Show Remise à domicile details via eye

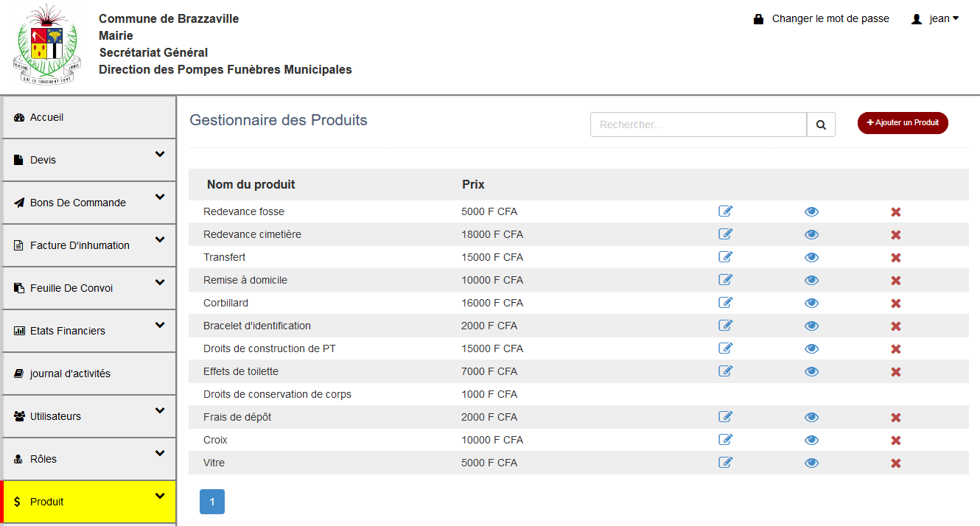click(x=811, y=281)
